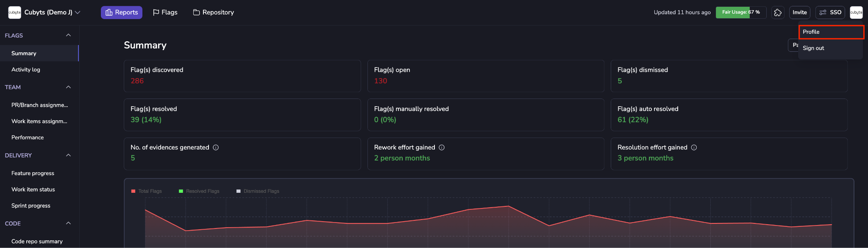Click info icon beside No. of evidences generated
This screenshot has width=868, height=248.
216,147
